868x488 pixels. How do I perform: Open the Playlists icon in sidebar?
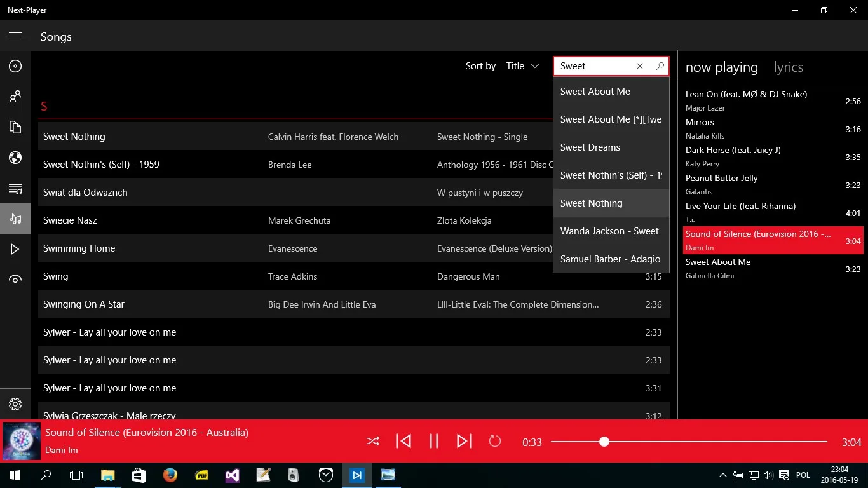15,188
